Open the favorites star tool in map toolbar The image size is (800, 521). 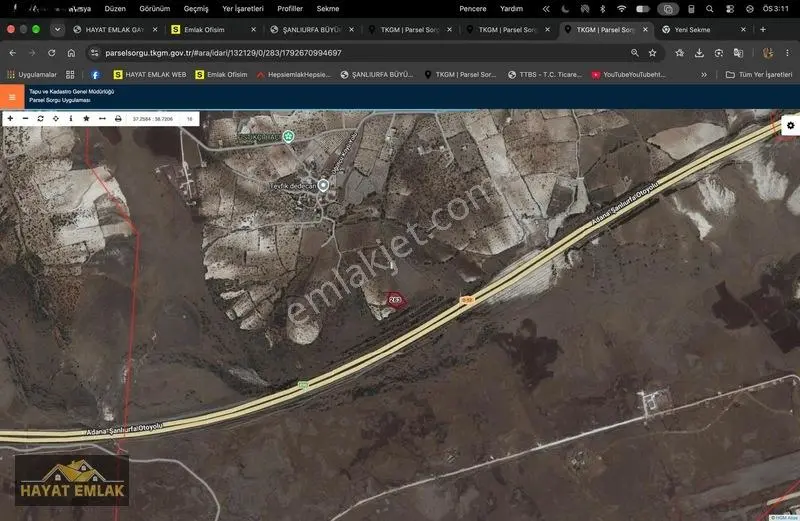tap(86, 118)
